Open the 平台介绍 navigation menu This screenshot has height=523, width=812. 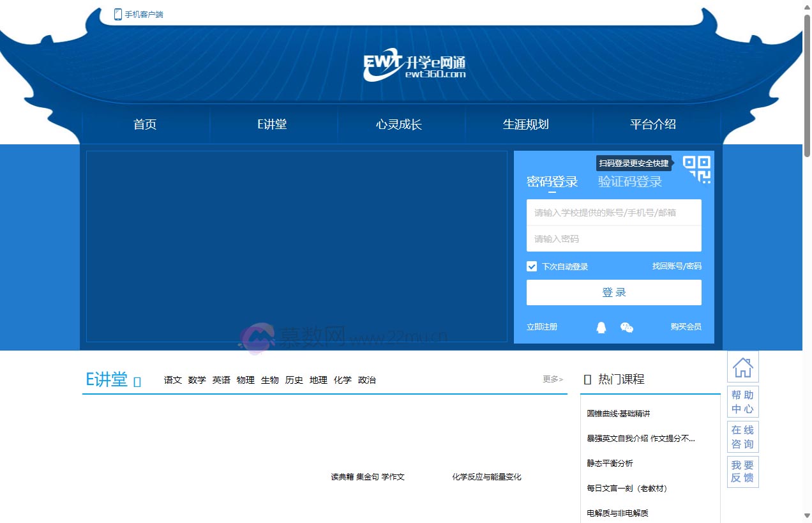click(x=654, y=125)
